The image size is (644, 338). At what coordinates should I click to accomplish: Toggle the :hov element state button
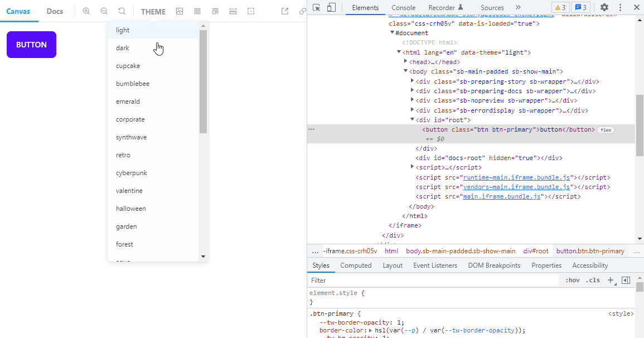click(572, 280)
